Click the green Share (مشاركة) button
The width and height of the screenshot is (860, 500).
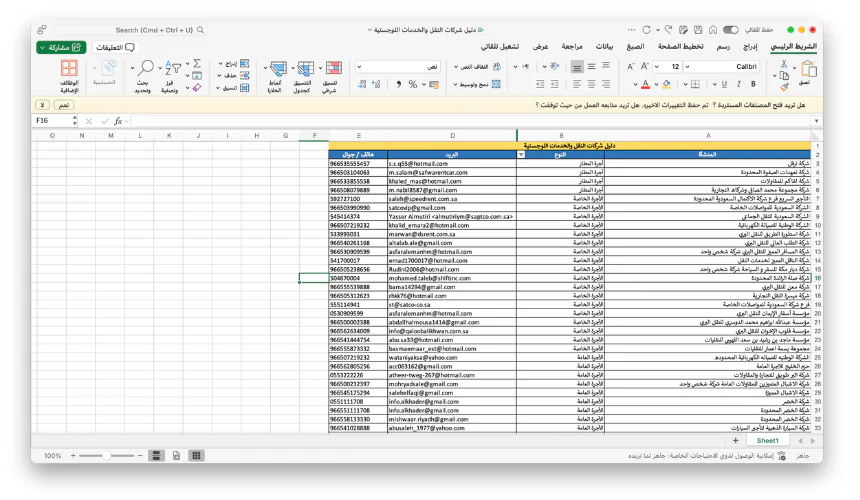(x=61, y=47)
